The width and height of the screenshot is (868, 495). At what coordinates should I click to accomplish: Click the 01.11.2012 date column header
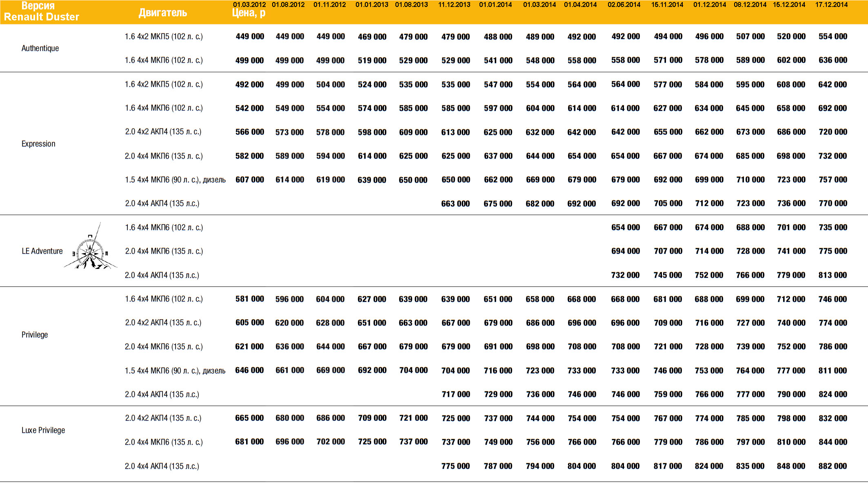tap(329, 4)
